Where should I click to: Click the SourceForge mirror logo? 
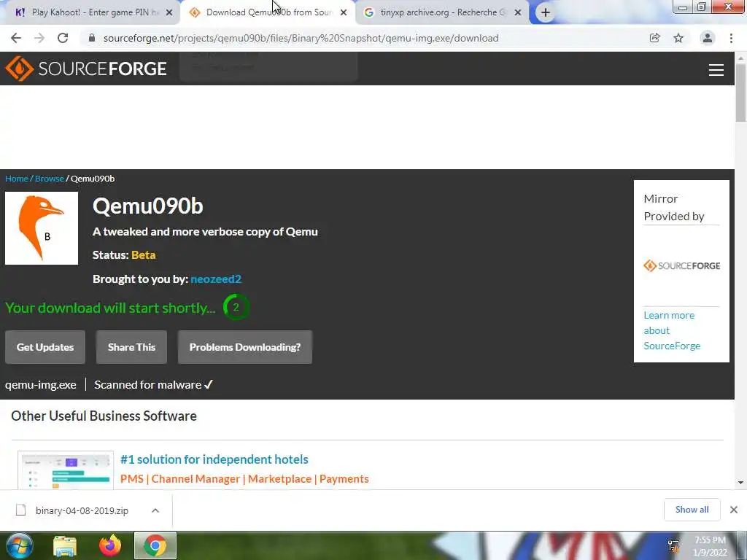682,265
